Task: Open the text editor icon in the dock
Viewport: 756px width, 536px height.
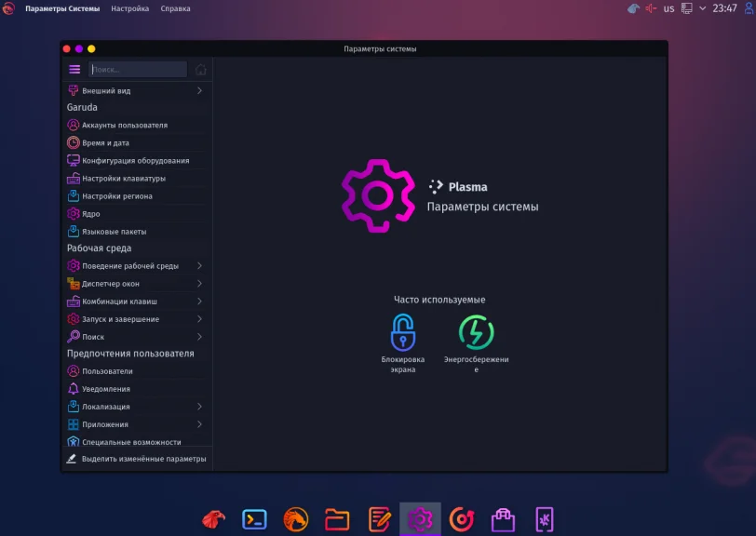Action: 380,518
